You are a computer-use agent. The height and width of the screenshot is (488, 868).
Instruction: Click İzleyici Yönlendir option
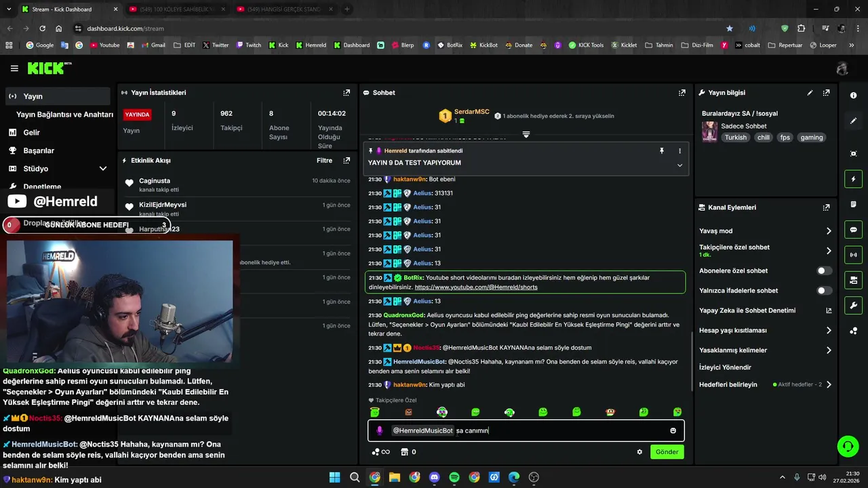pyautogui.click(x=725, y=367)
